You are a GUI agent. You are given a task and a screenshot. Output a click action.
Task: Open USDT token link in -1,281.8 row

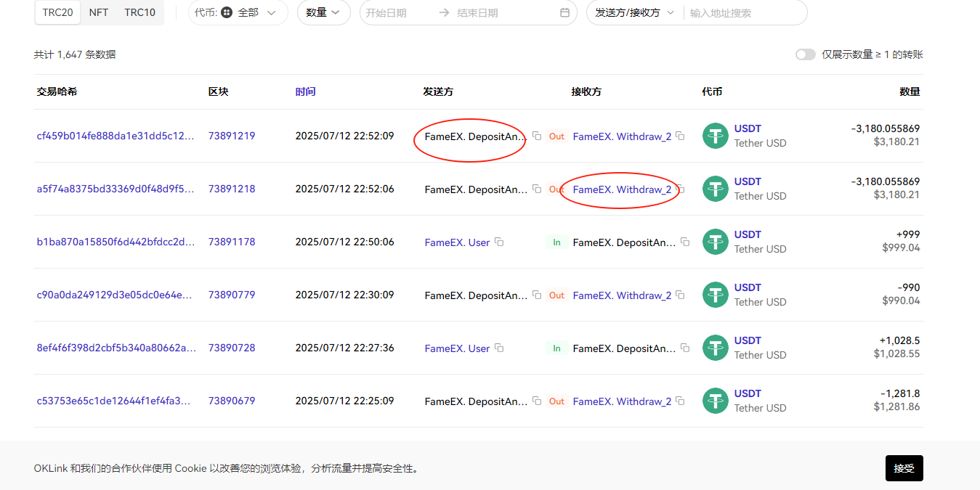[x=748, y=393]
